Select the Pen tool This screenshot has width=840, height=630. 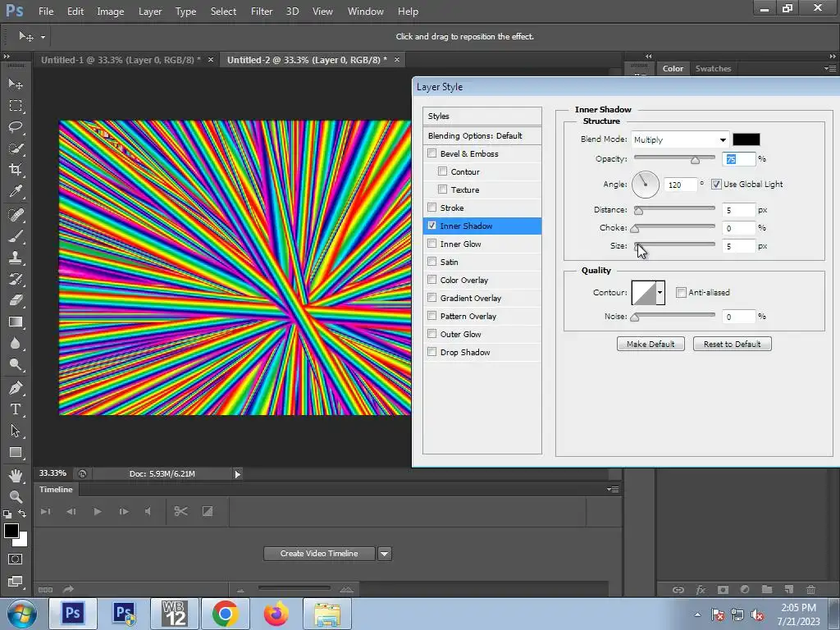16,388
